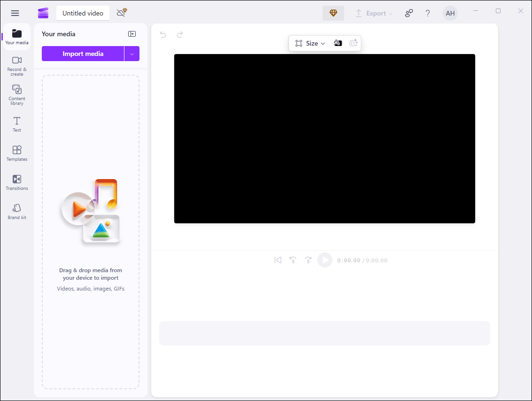The width and height of the screenshot is (532, 401).
Task: Switch to the Your media tab
Action: pos(16,36)
